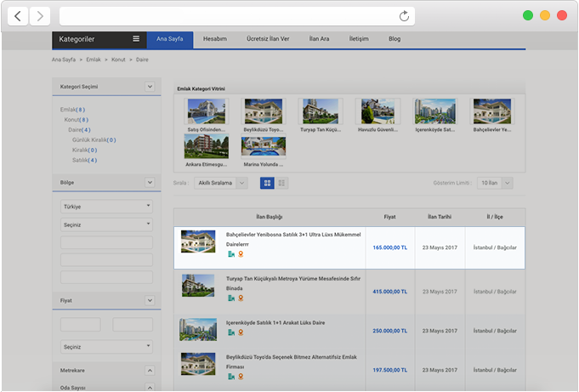Reload the page with refresh icon
The width and height of the screenshot is (579, 392).
tap(405, 15)
